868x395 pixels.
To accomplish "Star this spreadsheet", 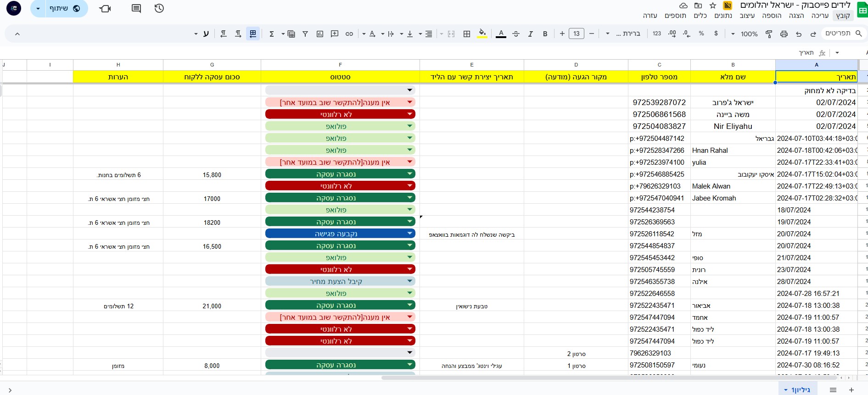I will (x=713, y=6).
